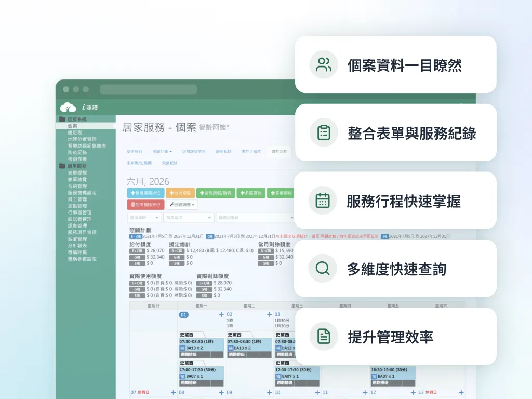
Task: Add a shift with plus icon on day 13
Action: coord(461,393)
